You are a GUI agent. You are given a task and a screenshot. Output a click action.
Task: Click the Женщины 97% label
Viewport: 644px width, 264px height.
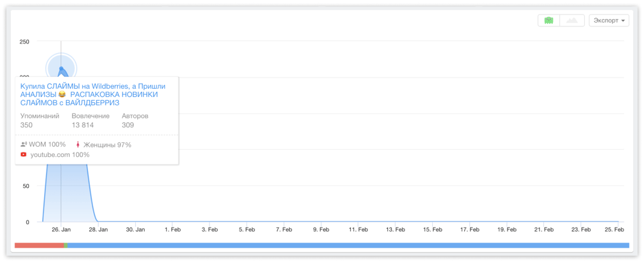coord(107,144)
